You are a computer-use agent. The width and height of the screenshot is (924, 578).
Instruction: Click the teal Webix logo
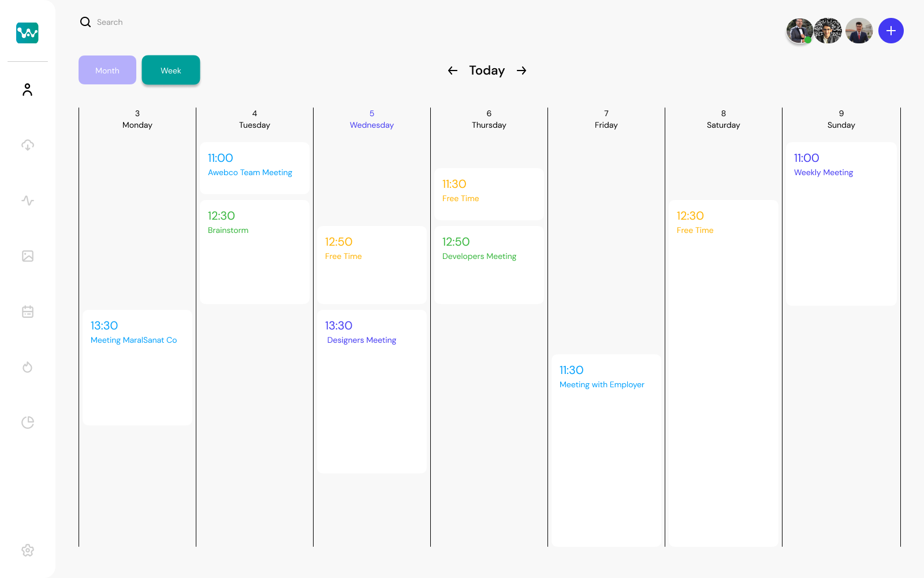coord(27,33)
